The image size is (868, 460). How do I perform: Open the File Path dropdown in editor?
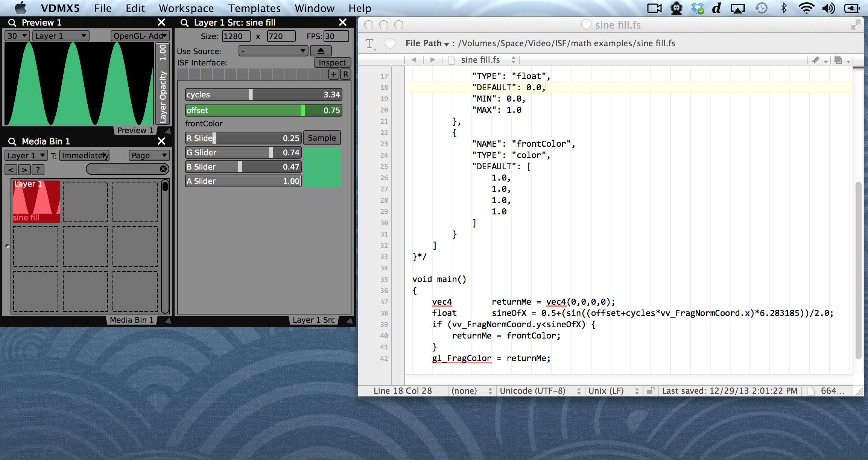[x=427, y=43]
